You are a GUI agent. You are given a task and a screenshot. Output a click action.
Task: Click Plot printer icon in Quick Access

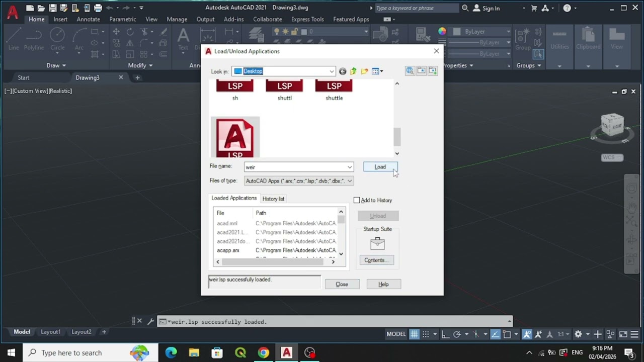pyautogui.click(x=98, y=8)
